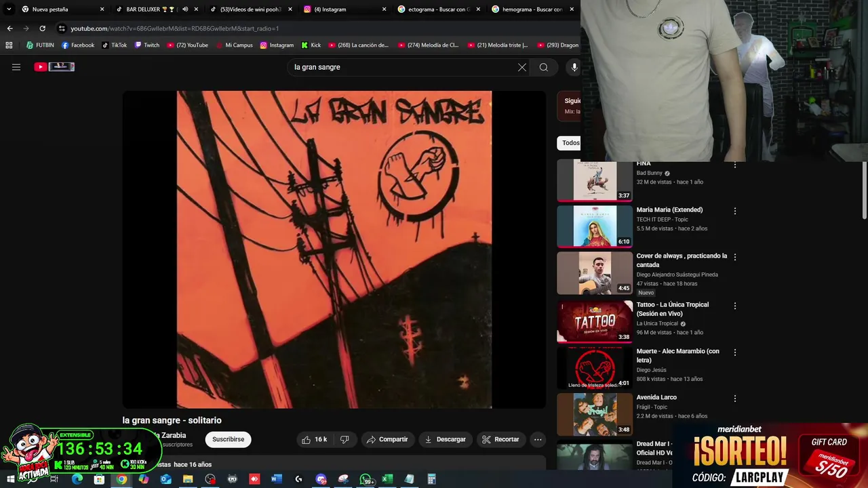The image size is (868, 488).
Task: Open Windows Start menu
Action: click(x=11, y=479)
